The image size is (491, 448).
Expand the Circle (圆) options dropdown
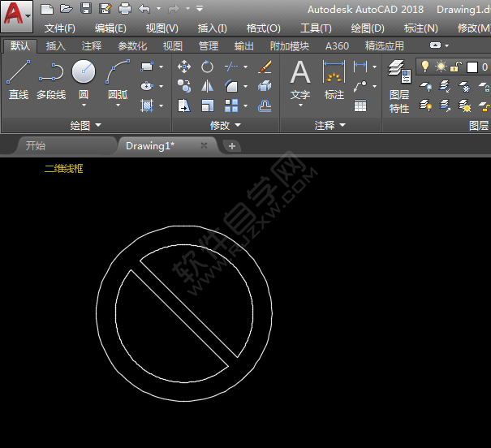pos(84,106)
